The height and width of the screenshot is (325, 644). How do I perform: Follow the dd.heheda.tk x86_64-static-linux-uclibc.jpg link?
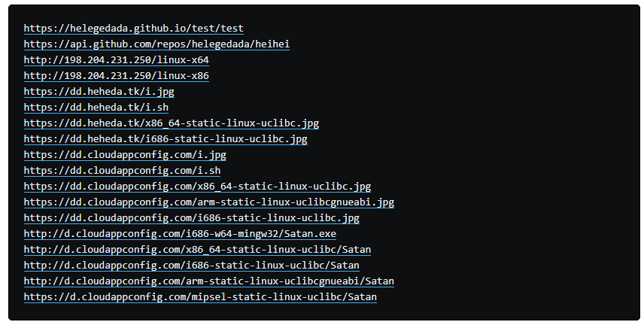tap(172, 123)
